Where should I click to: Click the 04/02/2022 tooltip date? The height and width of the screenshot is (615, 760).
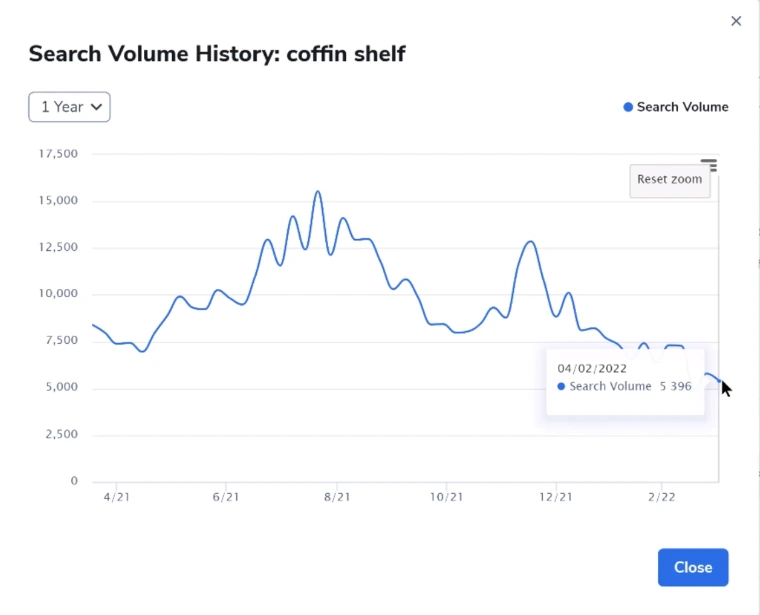[592, 368]
